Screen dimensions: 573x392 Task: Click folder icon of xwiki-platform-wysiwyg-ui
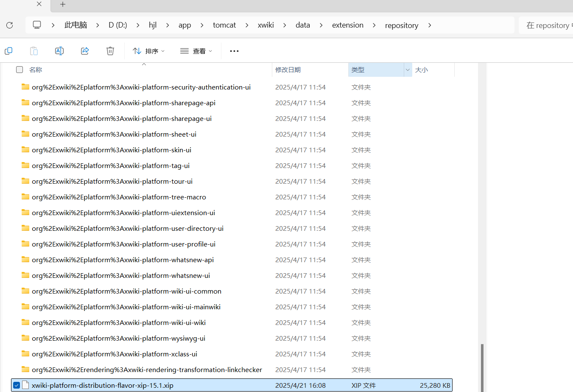(25, 338)
